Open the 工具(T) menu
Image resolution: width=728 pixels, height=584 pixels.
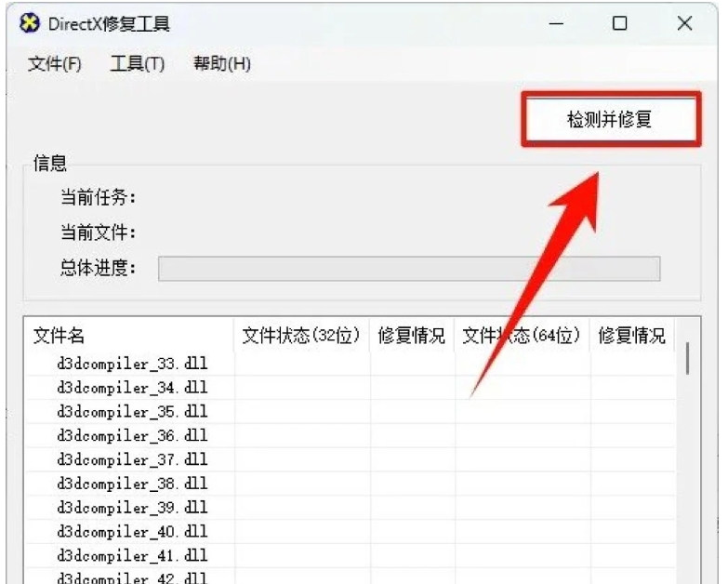[137, 64]
